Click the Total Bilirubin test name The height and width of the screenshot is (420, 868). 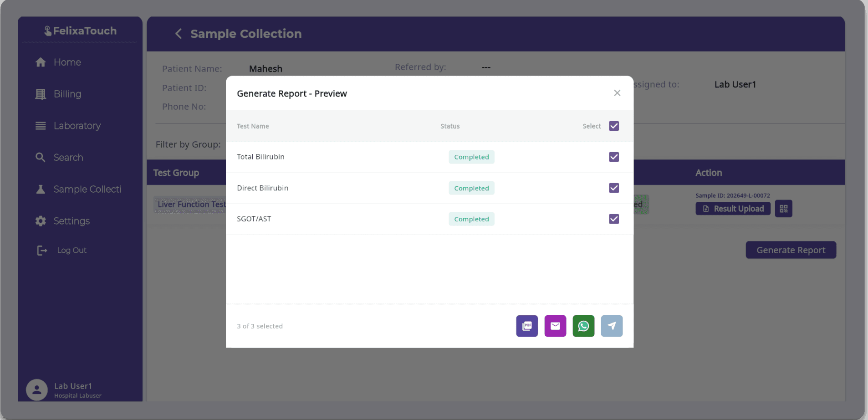click(260, 157)
